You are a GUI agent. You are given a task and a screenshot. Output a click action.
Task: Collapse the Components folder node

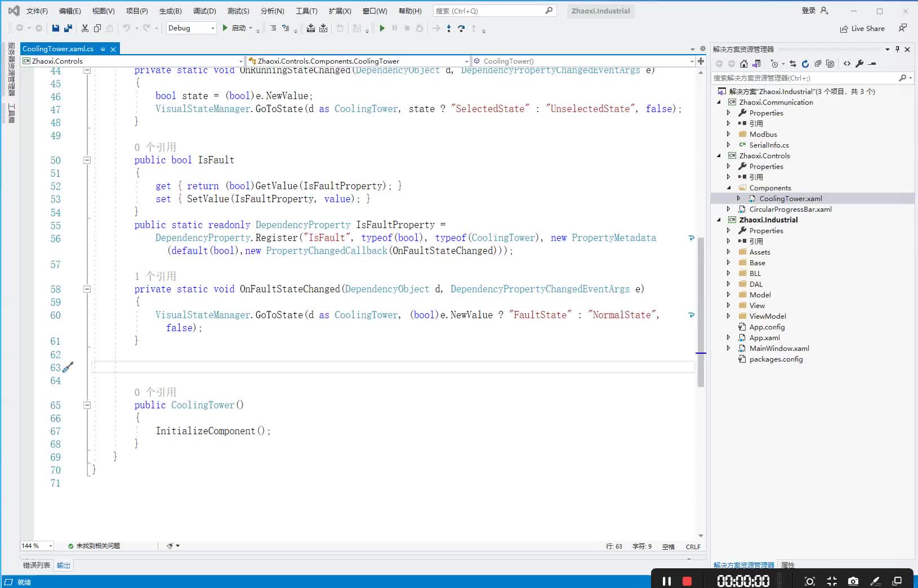pos(729,188)
